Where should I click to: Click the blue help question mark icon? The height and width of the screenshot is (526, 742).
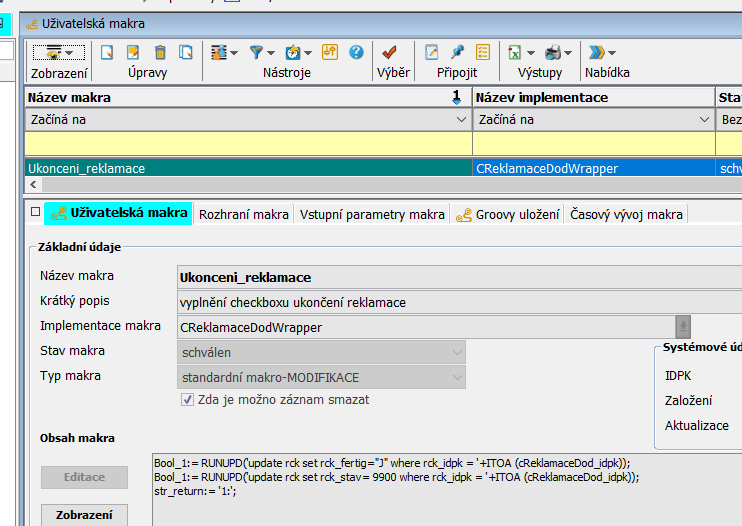point(356,52)
